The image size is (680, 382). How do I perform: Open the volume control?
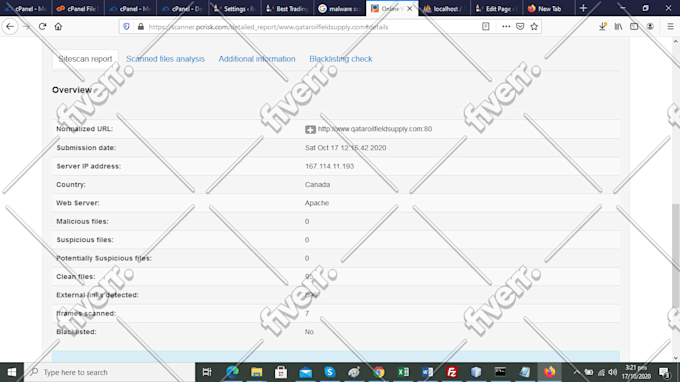[x=612, y=372]
